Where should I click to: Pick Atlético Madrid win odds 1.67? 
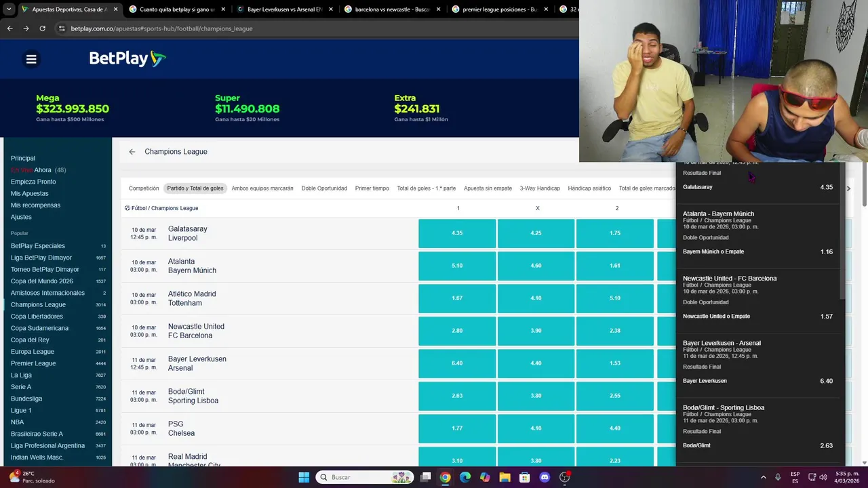(x=457, y=298)
